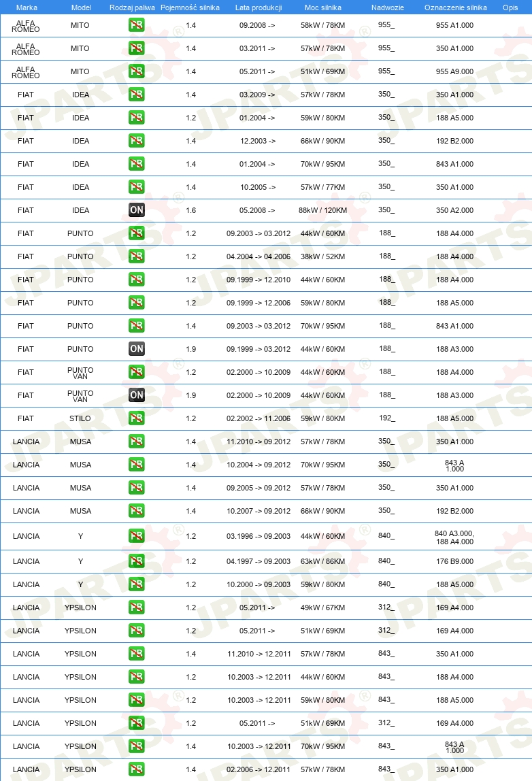Click power value 88kW / 120KM
Viewport: 532px width, 781px height.
click(x=322, y=210)
